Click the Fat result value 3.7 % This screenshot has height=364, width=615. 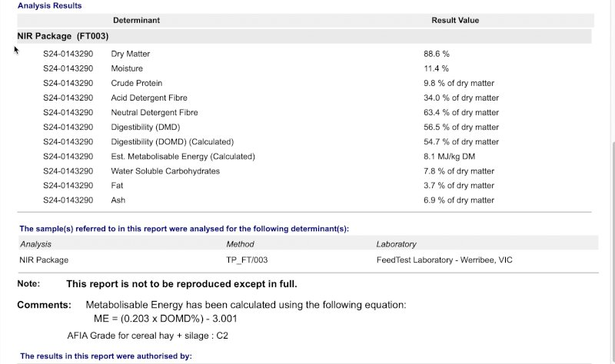459,186
